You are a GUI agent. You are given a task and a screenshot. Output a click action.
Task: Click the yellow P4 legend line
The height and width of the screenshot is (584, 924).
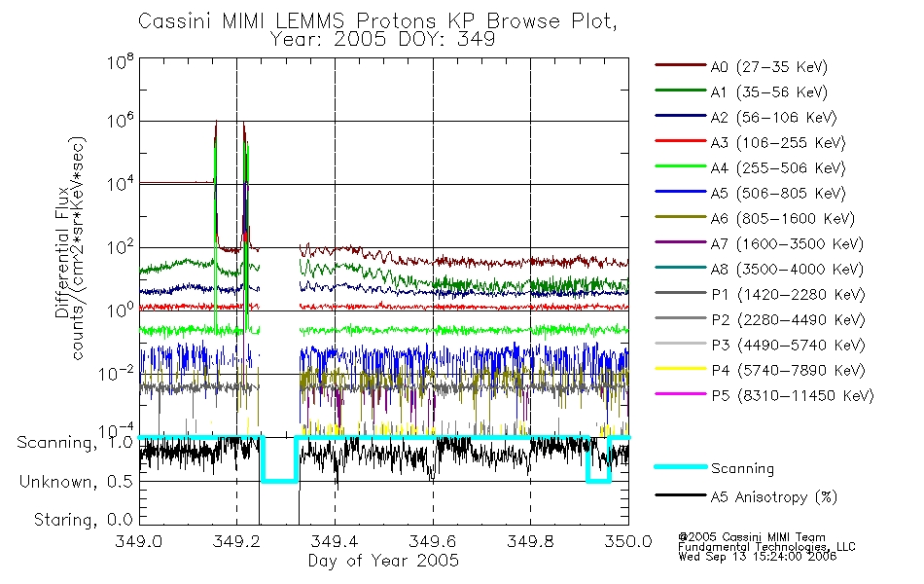click(680, 369)
